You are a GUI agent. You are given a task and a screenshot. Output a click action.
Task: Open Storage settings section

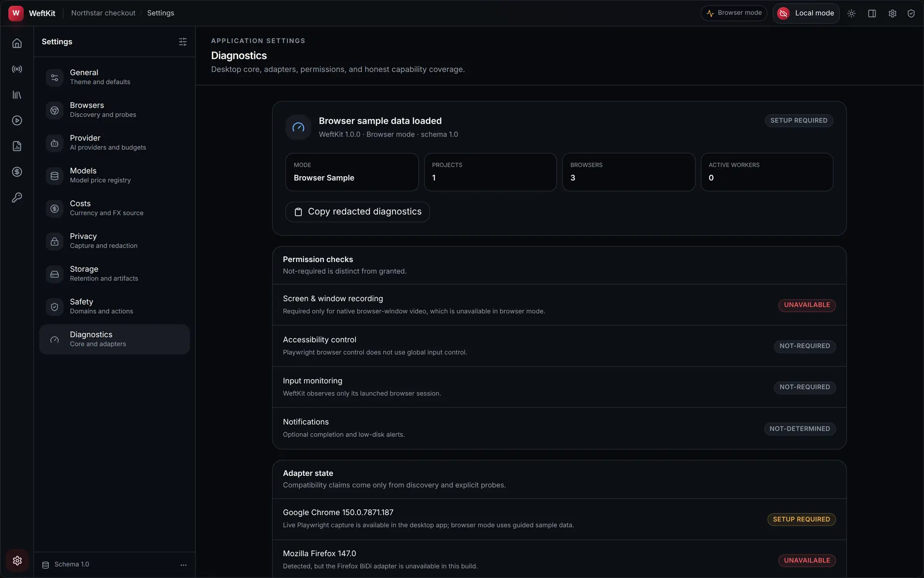pos(115,274)
